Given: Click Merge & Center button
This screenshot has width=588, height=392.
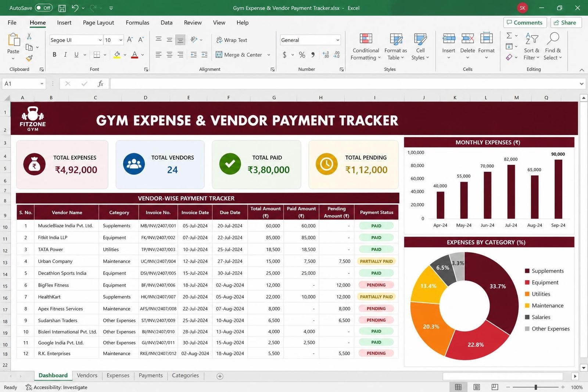Looking at the screenshot, I should pos(239,54).
